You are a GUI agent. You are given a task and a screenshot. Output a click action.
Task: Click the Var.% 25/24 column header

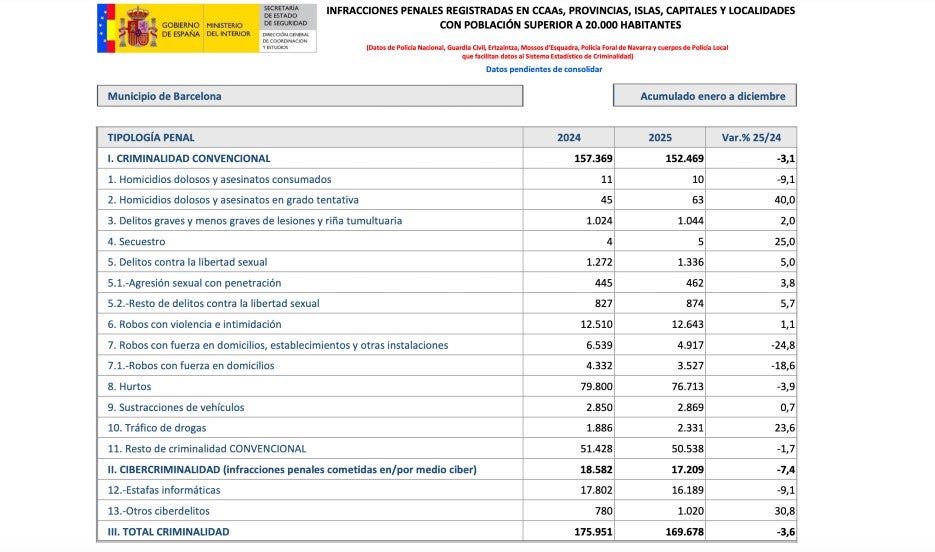tap(750, 138)
